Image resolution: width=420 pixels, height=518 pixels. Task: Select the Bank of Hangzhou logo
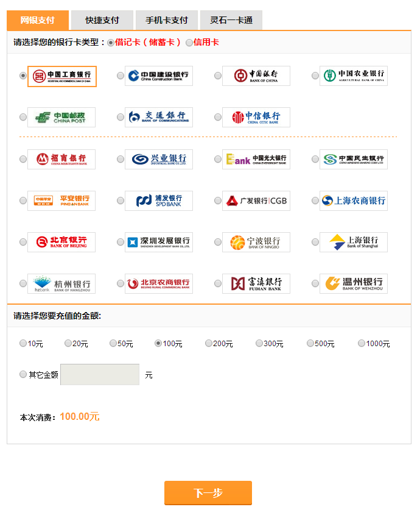click(61, 283)
